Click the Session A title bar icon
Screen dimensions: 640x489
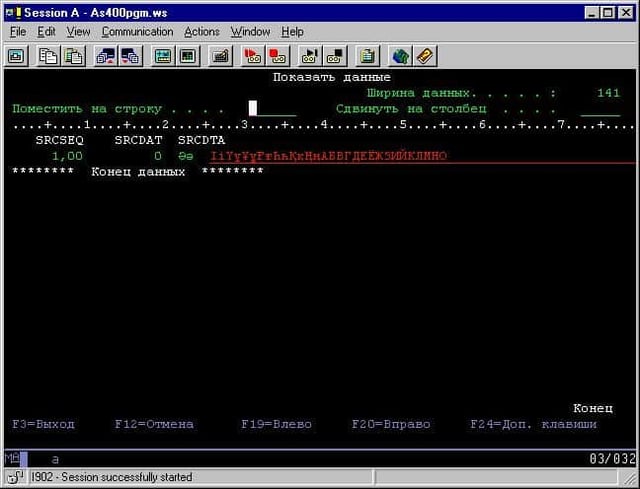(x=13, y=13)
